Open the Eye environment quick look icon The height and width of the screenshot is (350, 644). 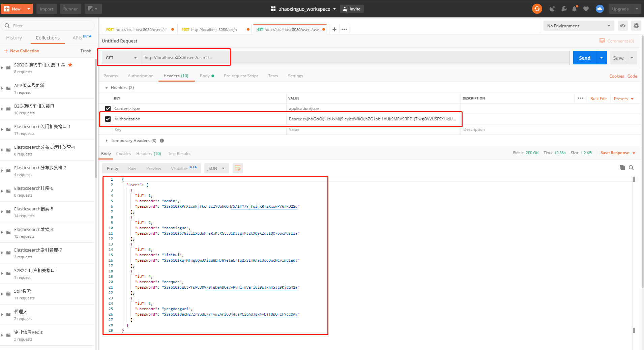(x=622, y=26)
